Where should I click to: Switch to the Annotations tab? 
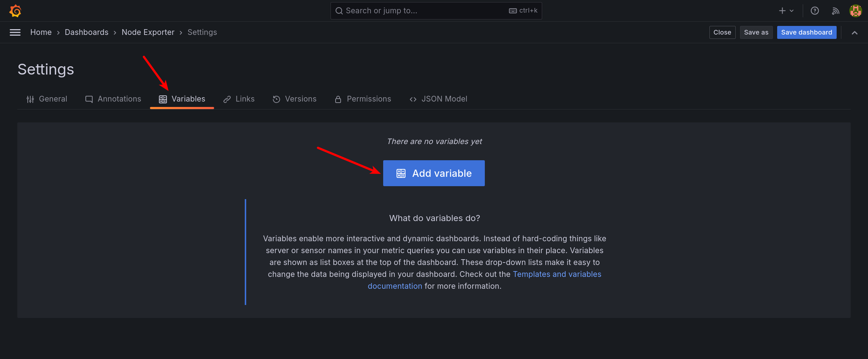113,99
